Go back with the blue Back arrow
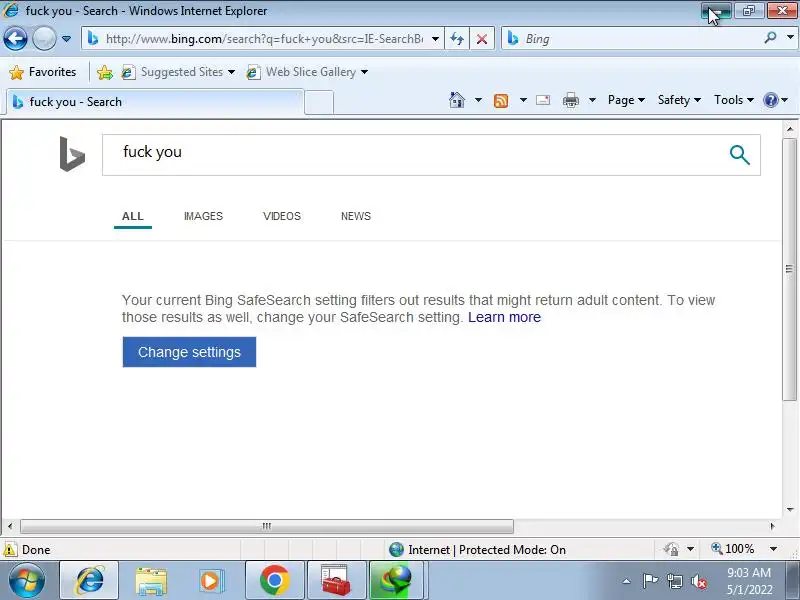 (15, 38)
